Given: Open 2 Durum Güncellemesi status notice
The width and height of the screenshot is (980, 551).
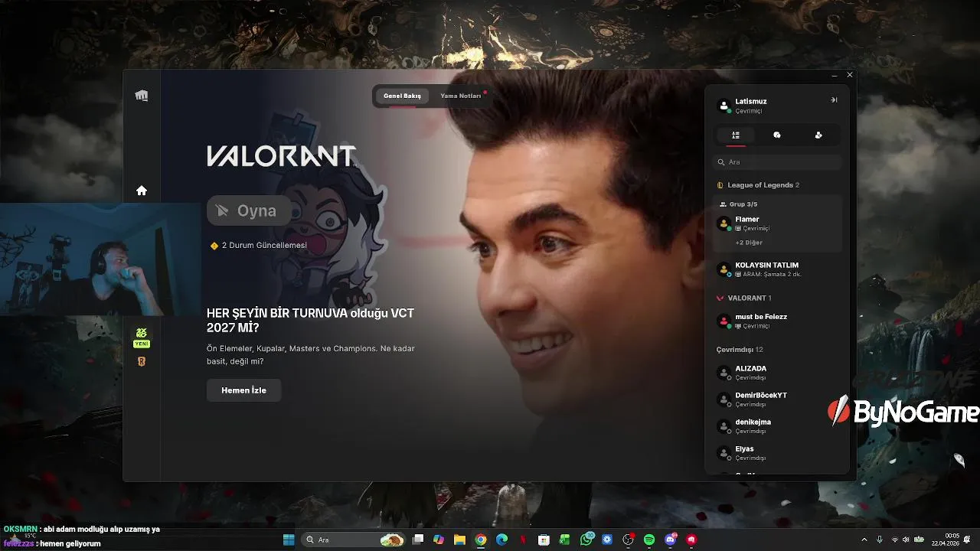Looking at the screenshot, I should (x=259, y=246).
